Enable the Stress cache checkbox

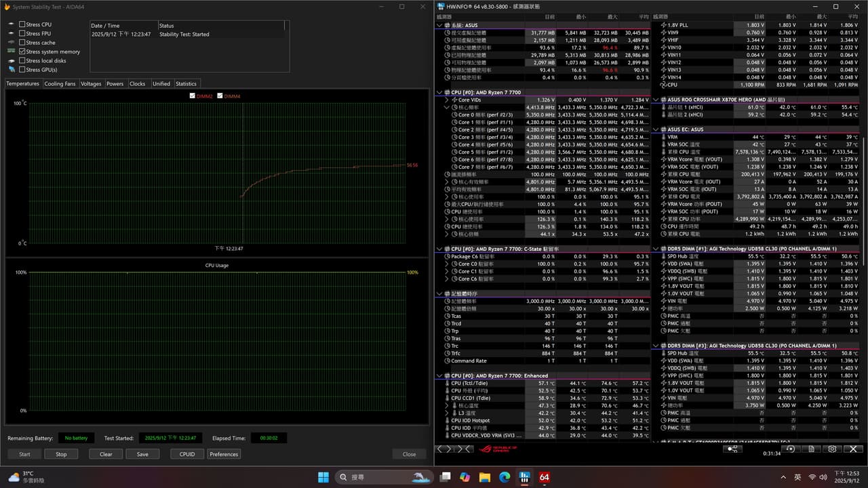[x=22, y=43]
